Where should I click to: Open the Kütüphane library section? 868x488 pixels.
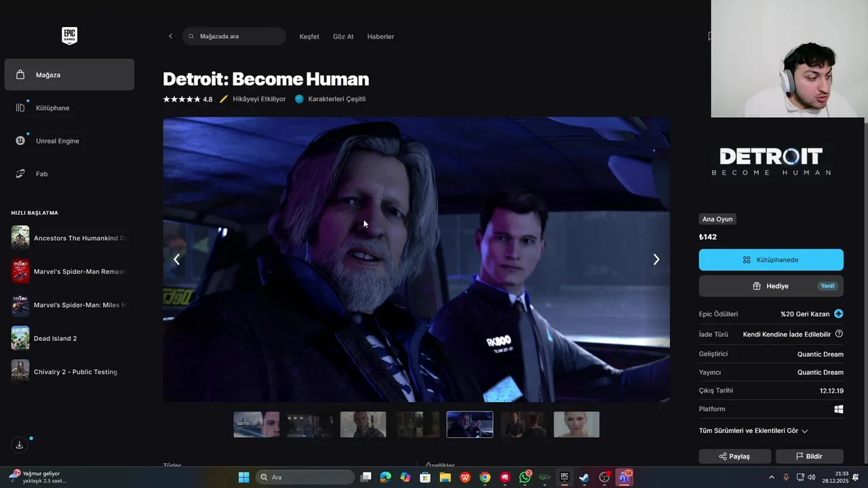click(69, 108)
